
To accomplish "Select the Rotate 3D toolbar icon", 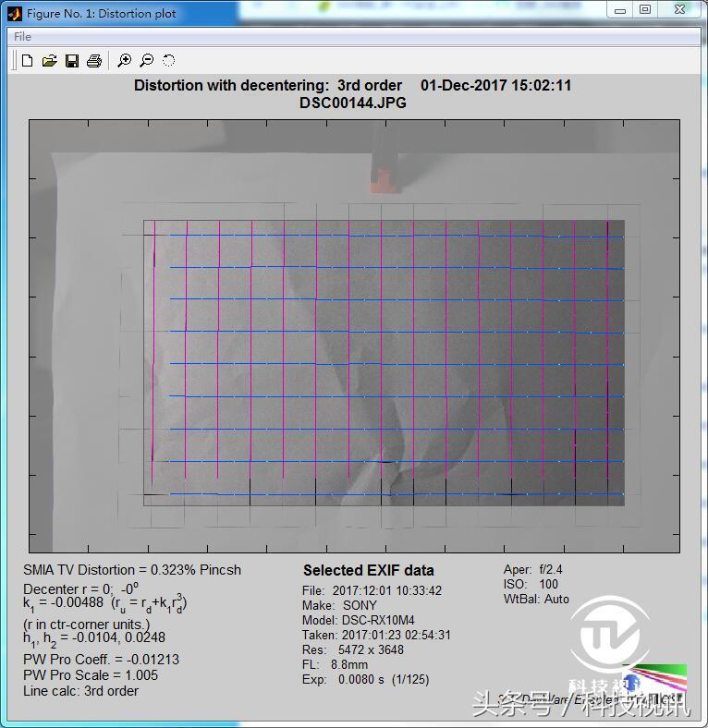I will 169,61.
